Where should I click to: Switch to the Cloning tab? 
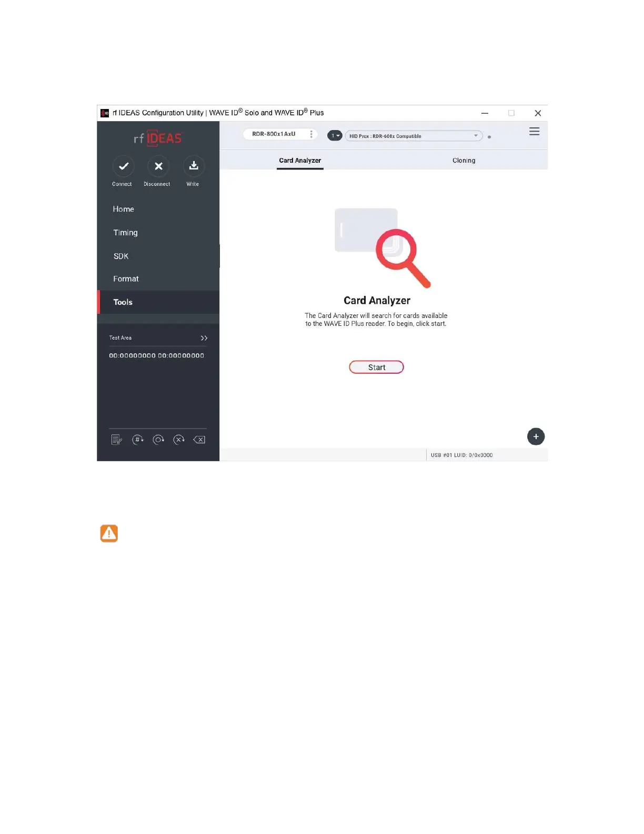(464, 161)
